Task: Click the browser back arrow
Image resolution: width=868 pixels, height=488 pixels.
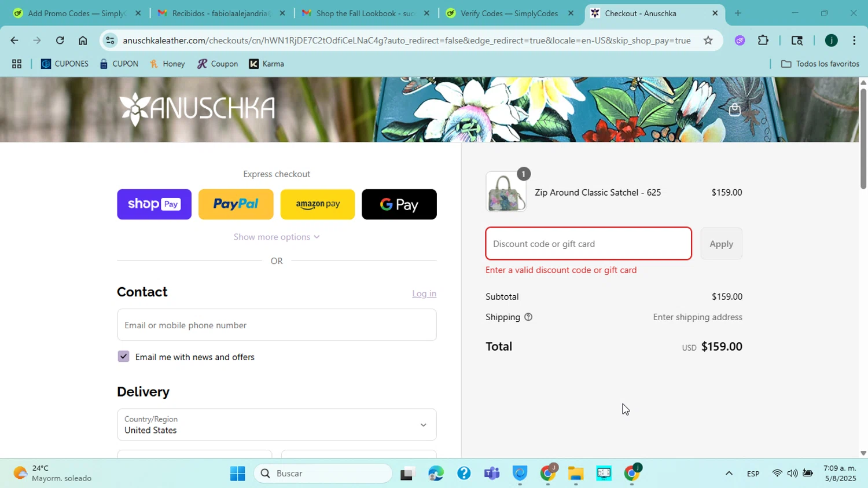Action: [x=14, y=41]
